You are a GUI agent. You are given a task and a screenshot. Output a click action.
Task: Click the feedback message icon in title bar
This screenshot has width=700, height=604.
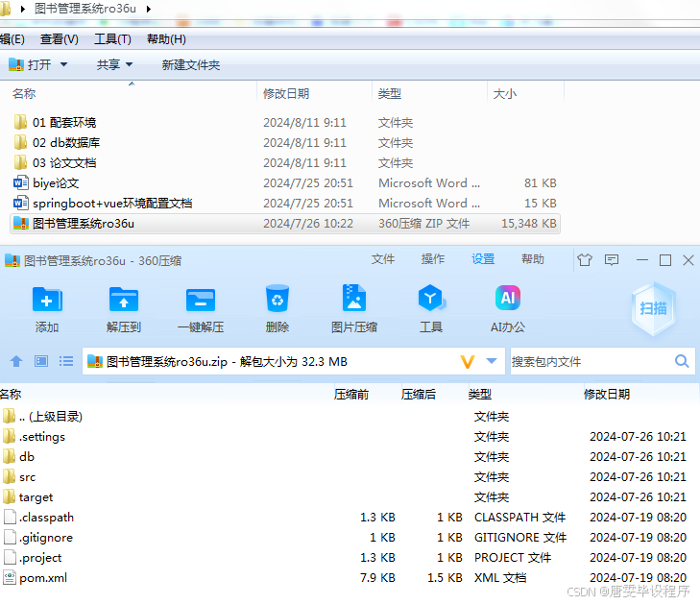(x=612, y=260)
